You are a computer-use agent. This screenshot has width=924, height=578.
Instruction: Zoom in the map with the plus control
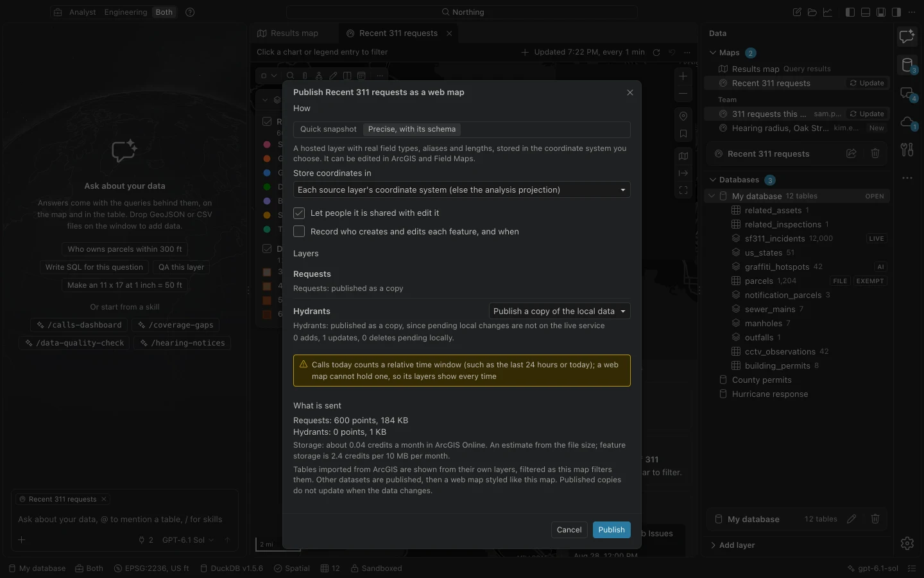[x=683, y=76]
